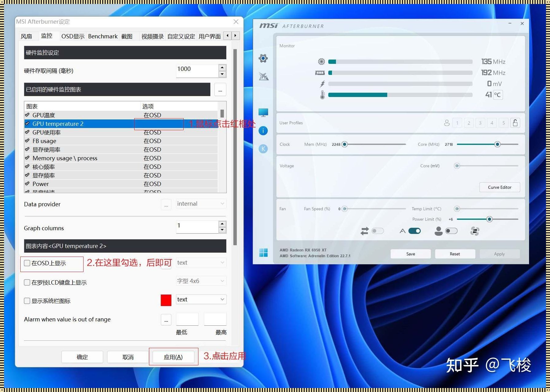Toggle the fan sync switch
550x392 pixels.
click(x=378, y=231)
